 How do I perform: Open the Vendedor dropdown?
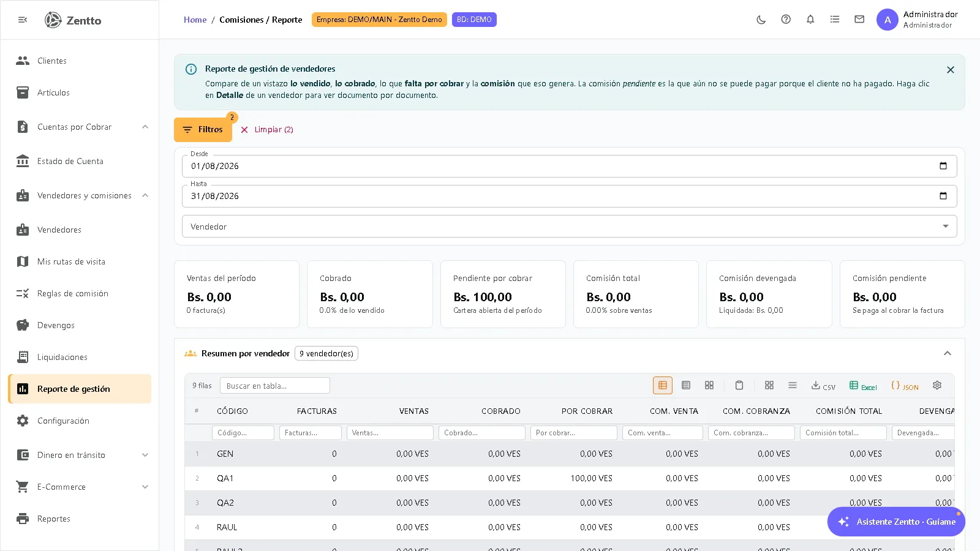[x=569, y=227]
